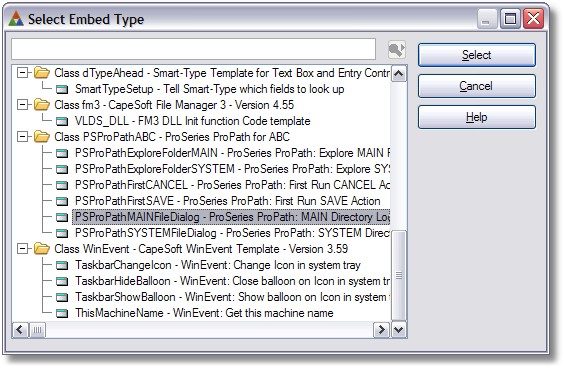
Task: Select Class PSProPathABC ProSeries row
Action: coord(172,137)
